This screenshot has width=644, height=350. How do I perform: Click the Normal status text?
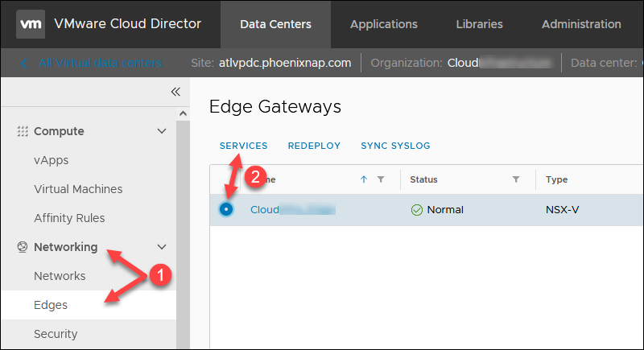445,210
